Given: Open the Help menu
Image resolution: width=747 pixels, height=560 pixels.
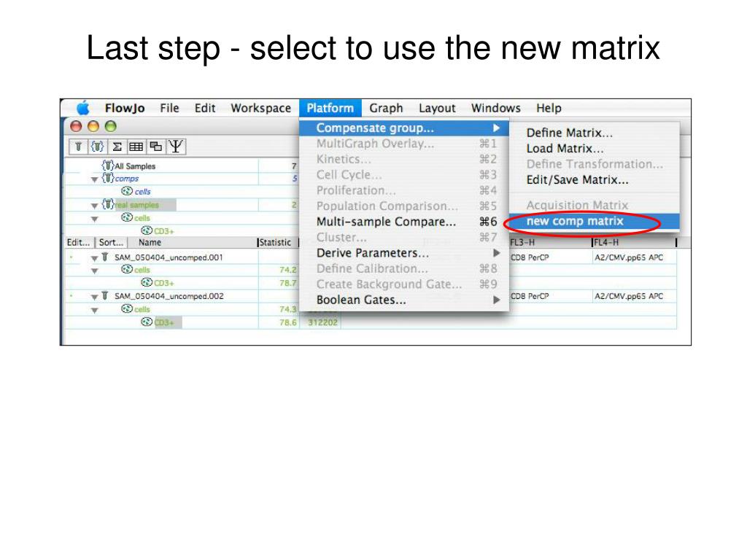Looking at the screenshot, I should pyautogui.click(x=549, y=108).
